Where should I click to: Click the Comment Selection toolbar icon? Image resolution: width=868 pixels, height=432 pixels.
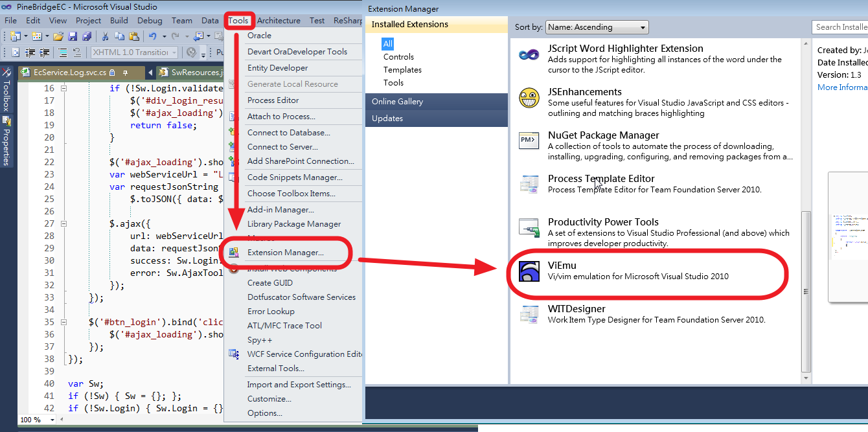63,52
